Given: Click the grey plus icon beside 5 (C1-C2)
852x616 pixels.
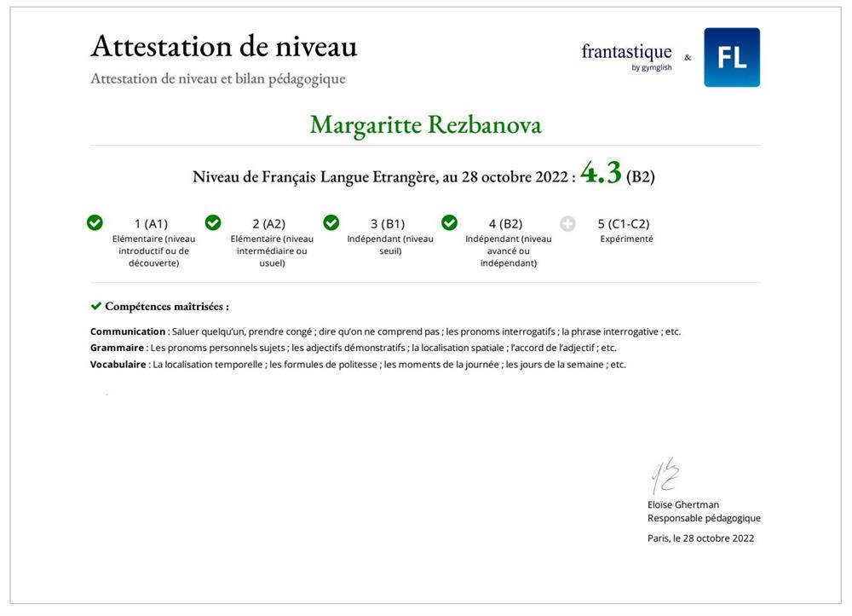Looking at the screenshot, I should tap(567, 223).
